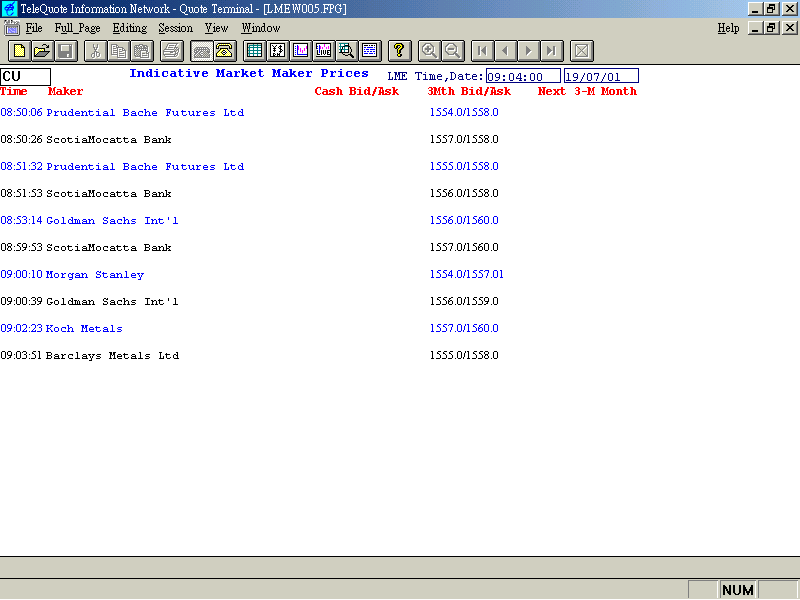800x600 pixels.
Task: Open the Window menu
Action: click(261, 28)
